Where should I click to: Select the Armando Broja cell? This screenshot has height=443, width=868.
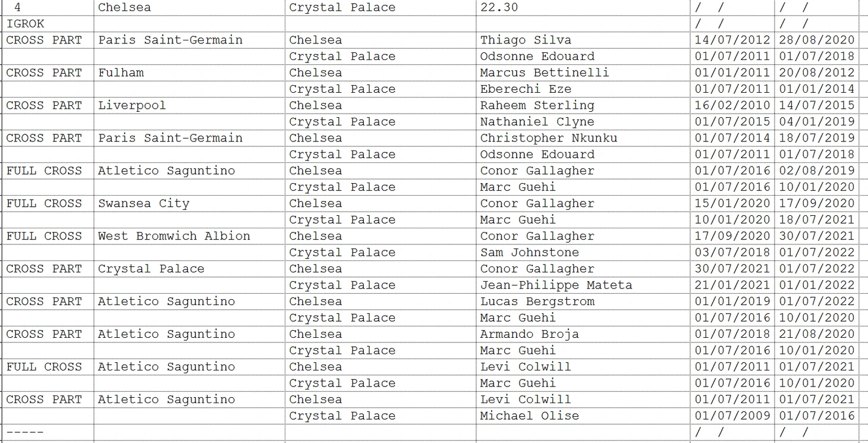(583, 334)
